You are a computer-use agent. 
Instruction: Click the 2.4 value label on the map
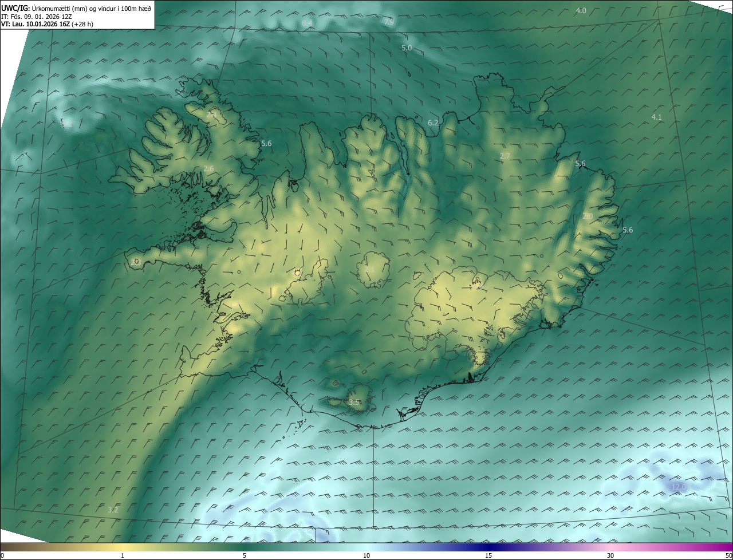[x=211, y=115]
